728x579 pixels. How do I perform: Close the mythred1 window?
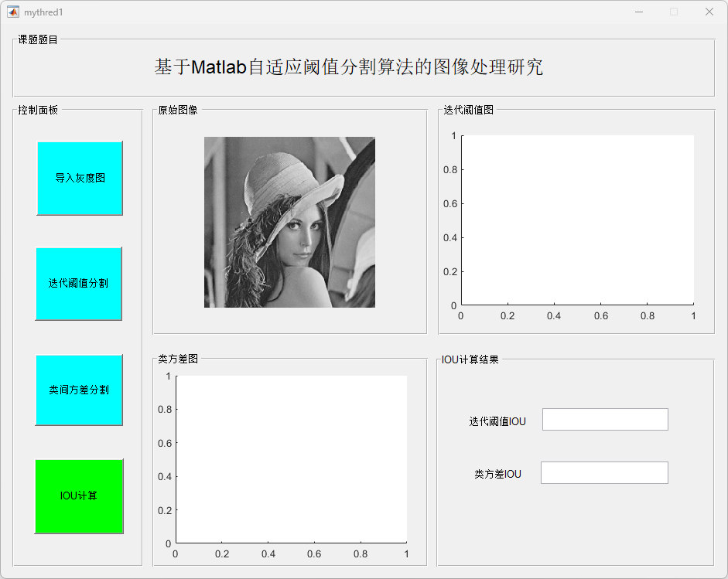coord(709,12)
